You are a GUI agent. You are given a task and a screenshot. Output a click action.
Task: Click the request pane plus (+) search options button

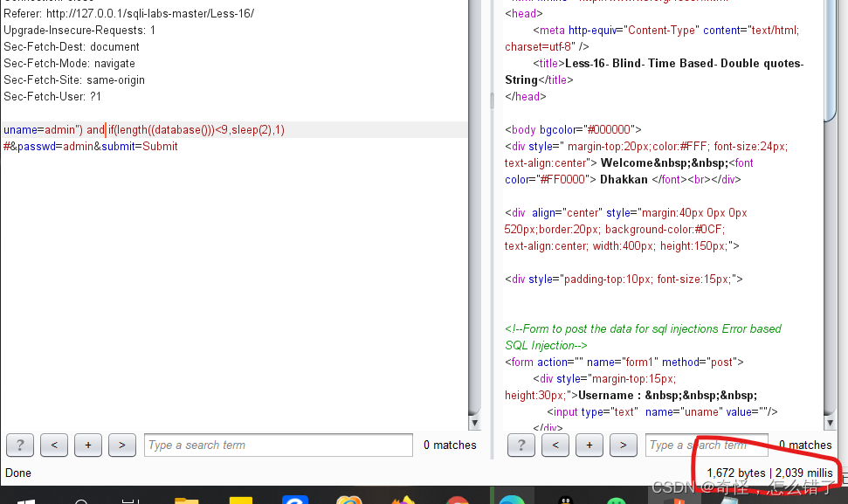(88, 445)
